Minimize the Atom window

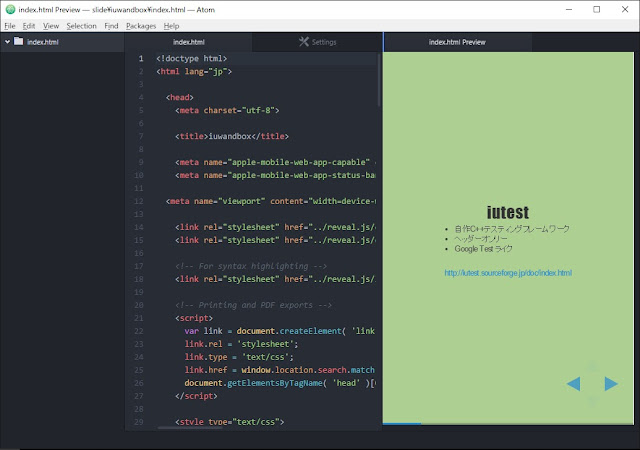[x=569, y=9]
